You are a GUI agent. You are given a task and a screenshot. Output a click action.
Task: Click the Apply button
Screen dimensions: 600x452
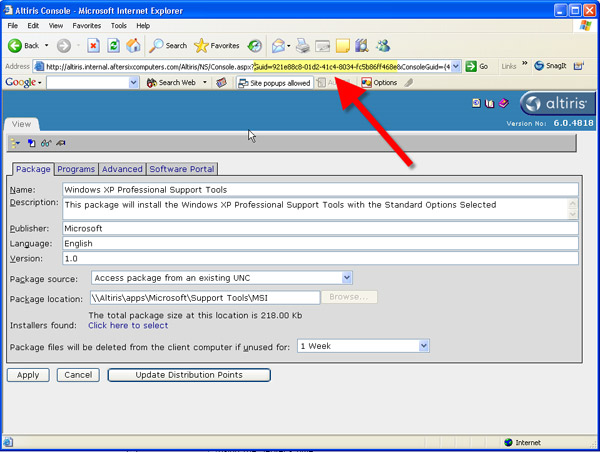28,375
